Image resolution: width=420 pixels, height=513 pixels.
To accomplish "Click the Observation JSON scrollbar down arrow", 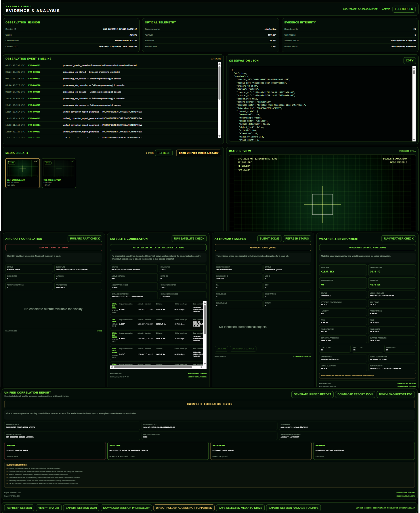I will point(414,140).
